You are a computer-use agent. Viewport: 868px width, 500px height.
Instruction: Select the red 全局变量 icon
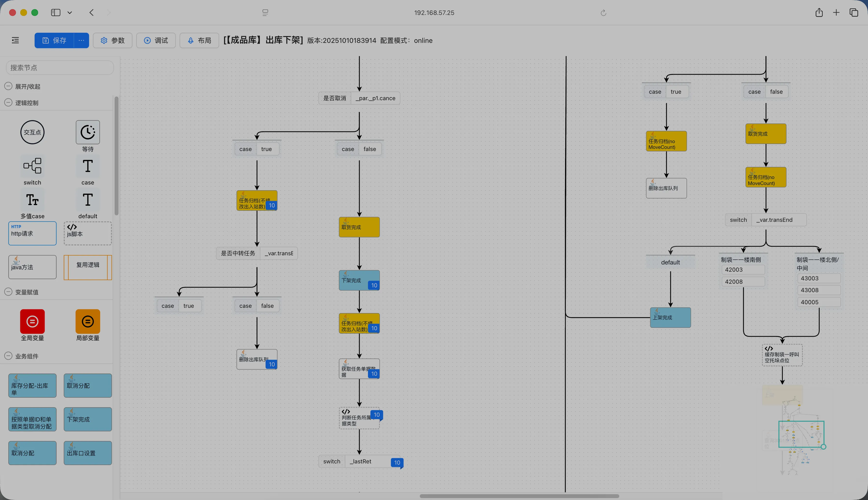click(x=32, y=321)
